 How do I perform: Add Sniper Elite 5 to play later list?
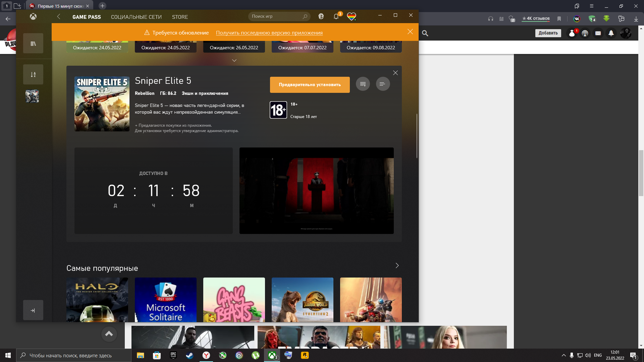[x=363, y=84]
